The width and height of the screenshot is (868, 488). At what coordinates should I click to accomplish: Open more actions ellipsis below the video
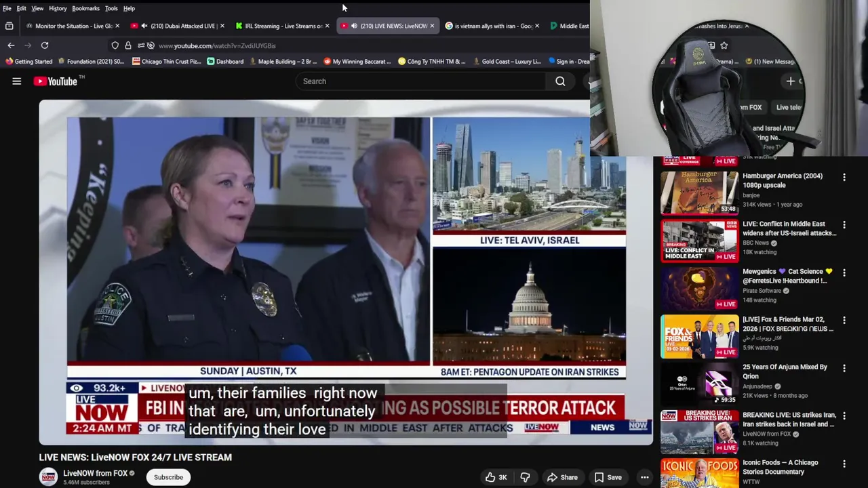645,477
